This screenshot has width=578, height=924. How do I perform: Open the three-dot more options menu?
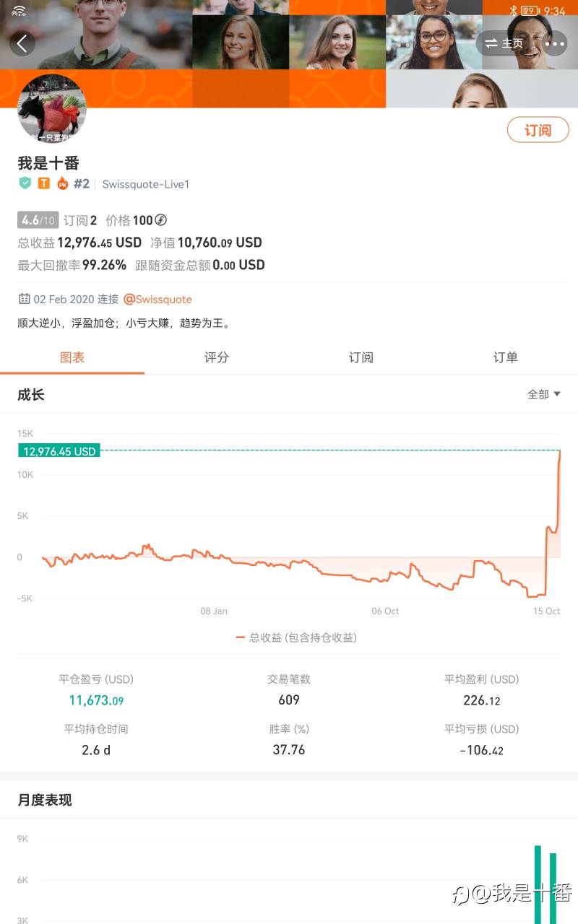tap(555, 43)
